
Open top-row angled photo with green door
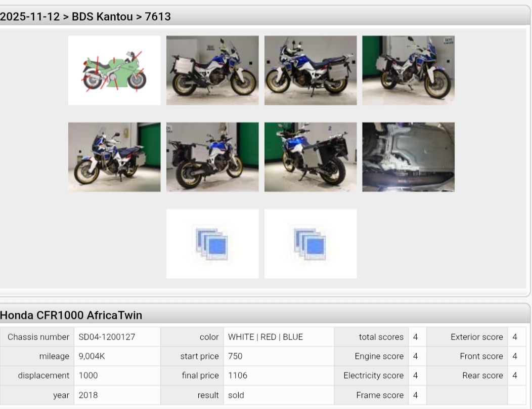(x=408, y=70)
